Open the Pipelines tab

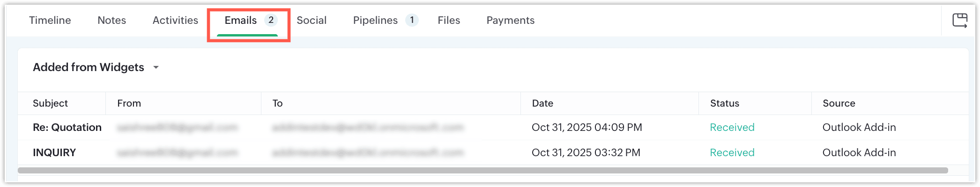pos(375,21)
